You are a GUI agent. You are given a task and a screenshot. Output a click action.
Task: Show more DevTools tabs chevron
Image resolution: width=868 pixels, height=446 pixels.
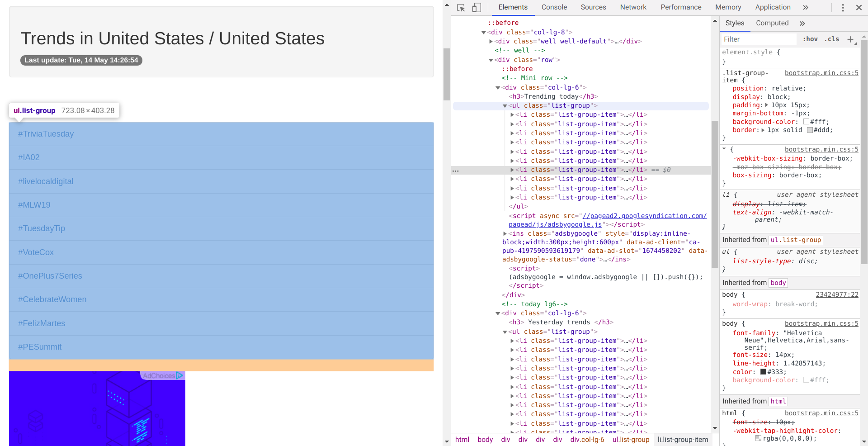[806, 8]
